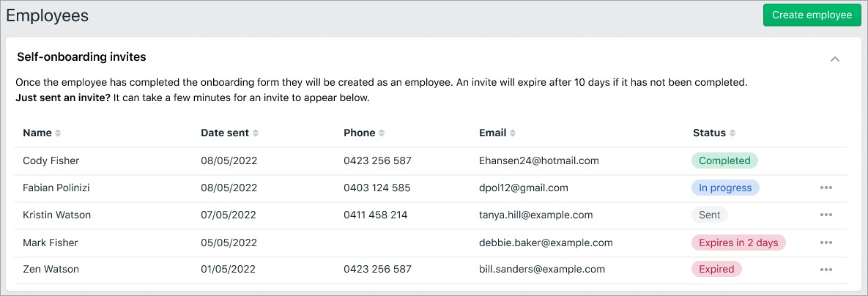Screen dimensions: 868x296
Task: Open more options for Kristin Watson
Action: tap(826, 215)
